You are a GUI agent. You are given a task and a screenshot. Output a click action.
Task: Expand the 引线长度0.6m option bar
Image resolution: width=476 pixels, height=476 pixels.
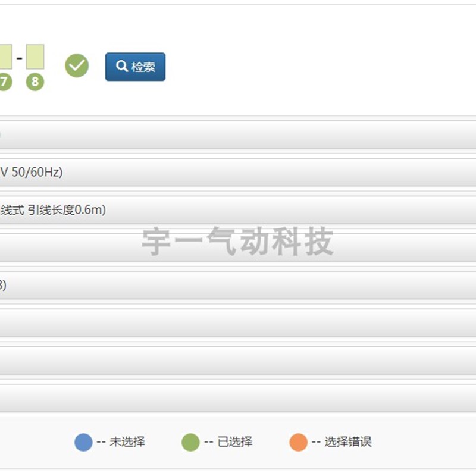[x=238, y=209]
